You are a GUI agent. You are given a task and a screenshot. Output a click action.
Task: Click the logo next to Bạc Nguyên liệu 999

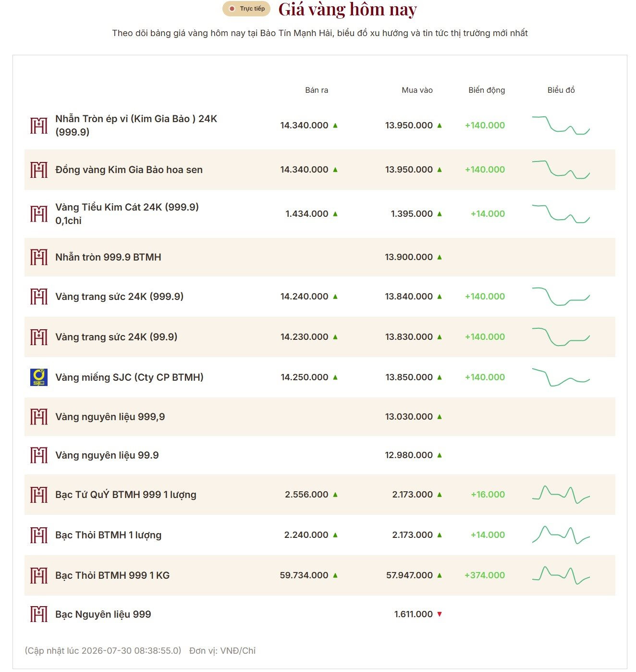click(x=39, y=614)
